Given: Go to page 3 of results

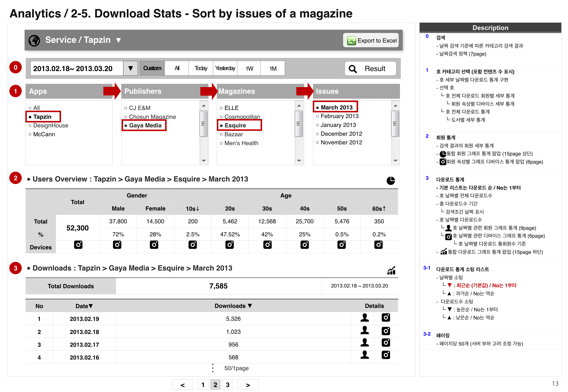Looking at the screenshot, I should tap(228, 385).
